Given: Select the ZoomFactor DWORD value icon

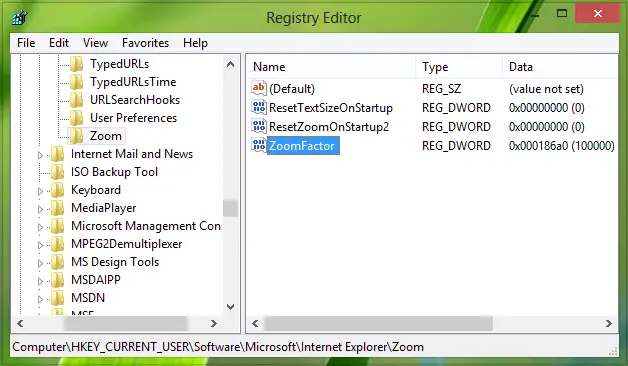Looking at the screenshot, I should tap(259, 145).
